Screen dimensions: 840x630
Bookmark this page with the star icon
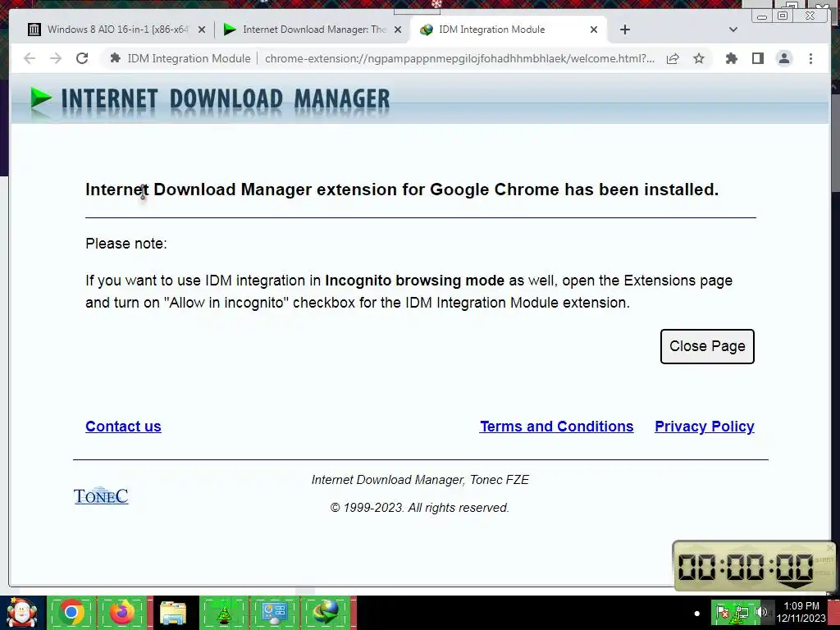699,58
